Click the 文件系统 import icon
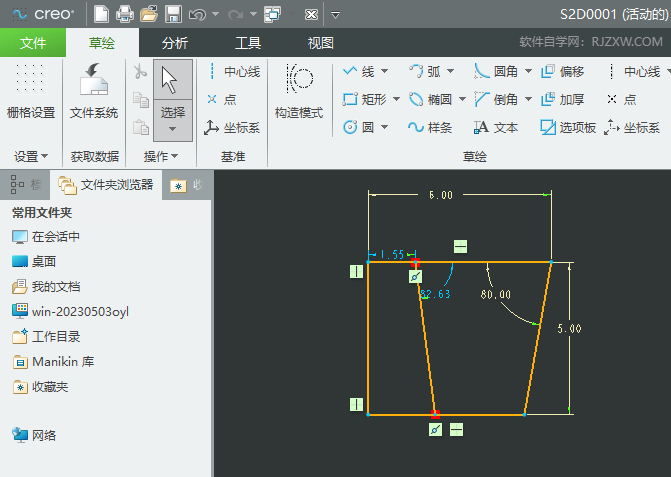The image size is (671, 477). (94, 91)
